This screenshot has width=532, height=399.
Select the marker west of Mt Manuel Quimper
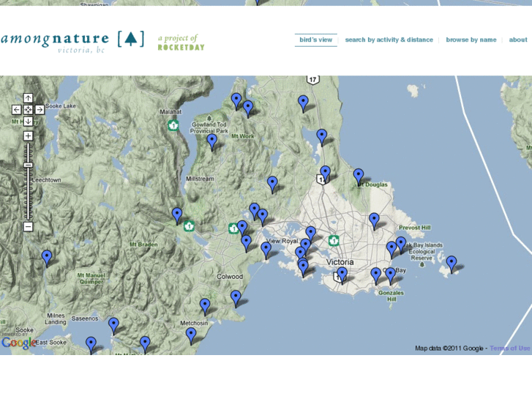coord(47,259)
